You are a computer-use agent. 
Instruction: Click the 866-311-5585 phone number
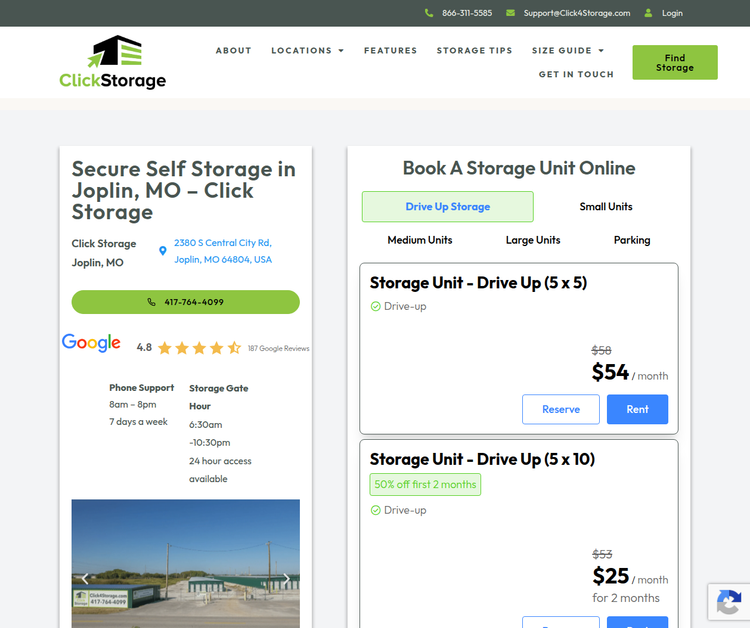pos(467,13)
